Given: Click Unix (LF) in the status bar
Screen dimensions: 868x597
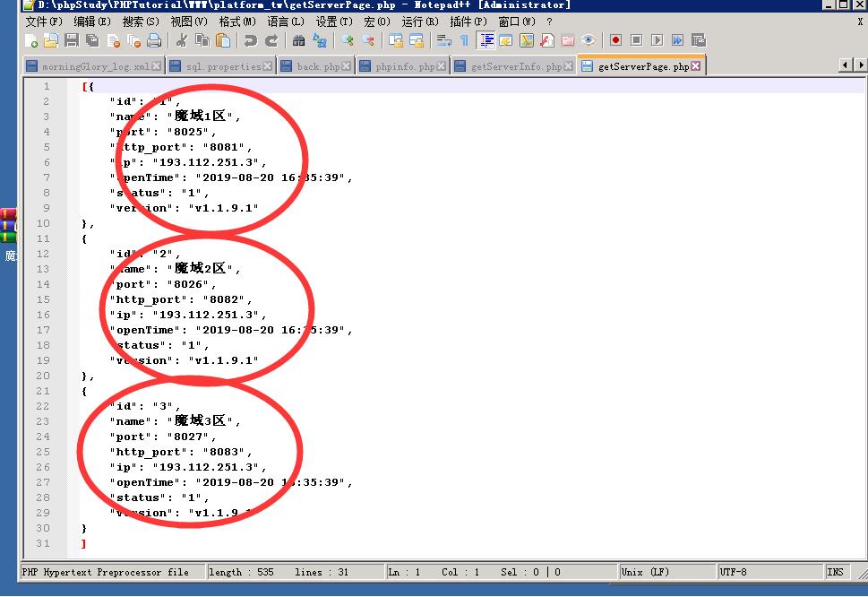Looking at the screenshot, I should tap(667, 572).
